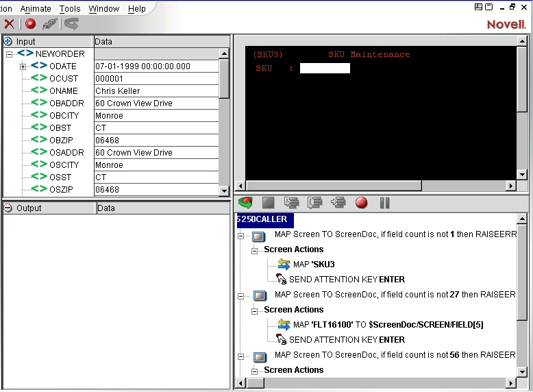Viewport: 533px width, 392px height.
Task: Click the Novell logo
Action: tap(506, 25)
